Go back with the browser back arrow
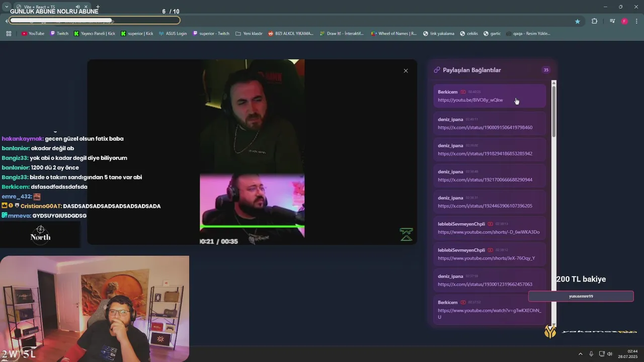 [x=7, y=21]
